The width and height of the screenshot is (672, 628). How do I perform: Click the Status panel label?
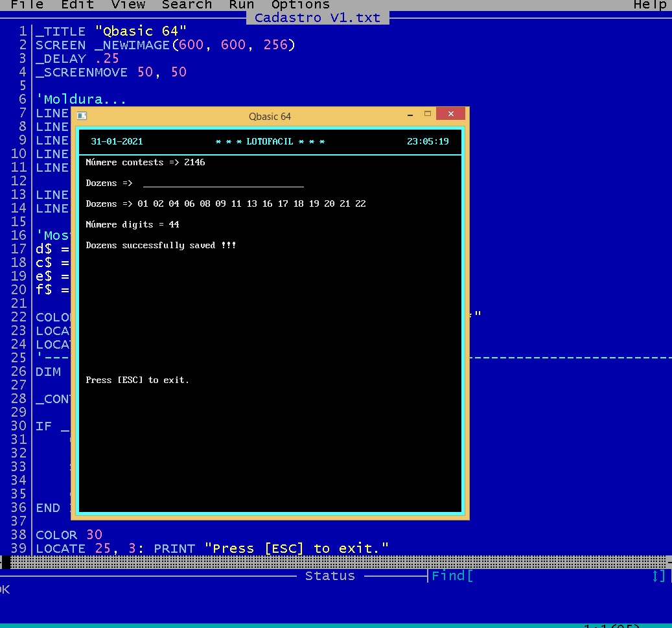tap(330, 576)
